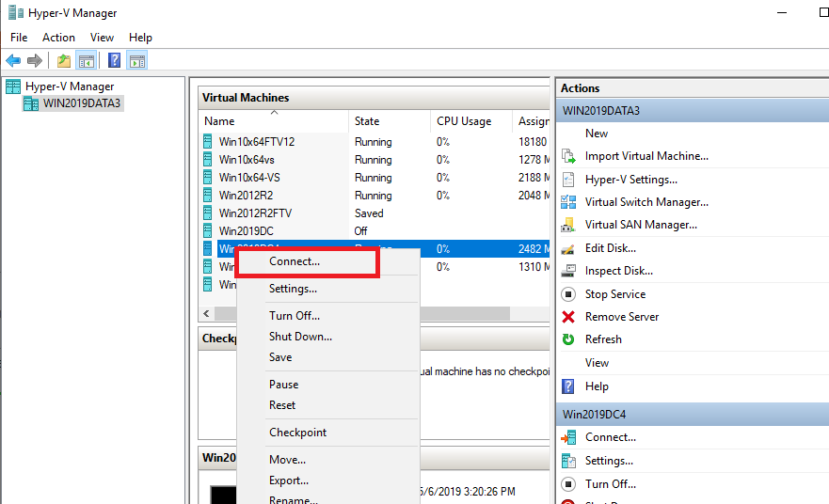Click the Virtual Switch Manager icon
The width and height of the screenshot is (829, 504).
pos(568,202)
